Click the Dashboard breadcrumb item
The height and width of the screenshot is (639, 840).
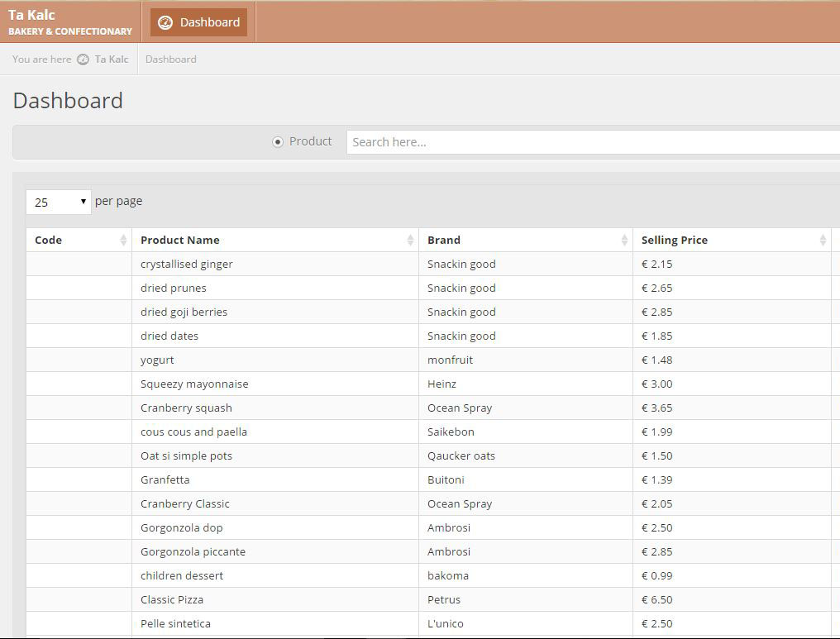[x=170, y=60]
